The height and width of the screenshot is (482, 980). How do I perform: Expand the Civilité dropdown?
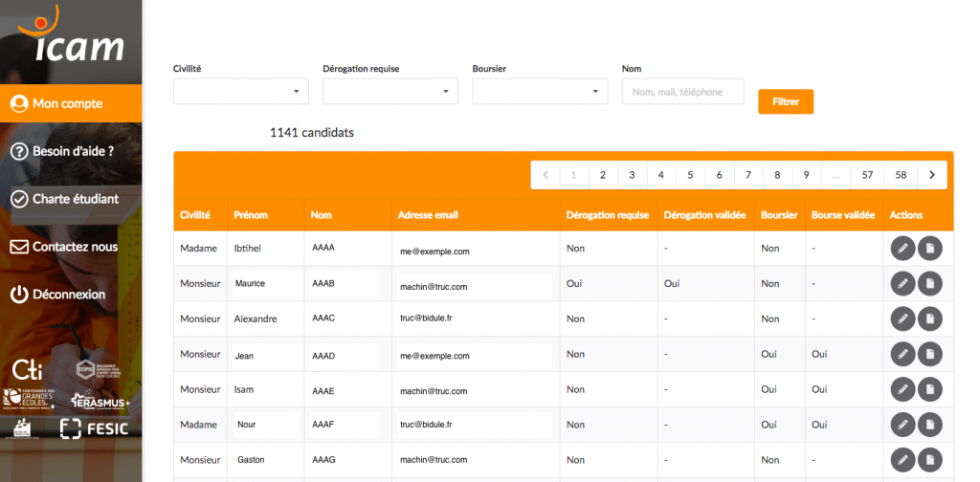(241, 92)
